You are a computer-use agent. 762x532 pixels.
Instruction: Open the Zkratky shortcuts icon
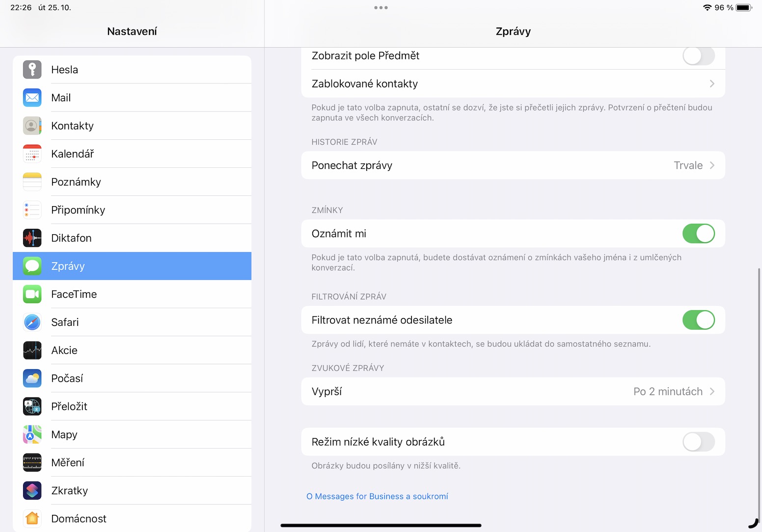[x=32, y=491]
